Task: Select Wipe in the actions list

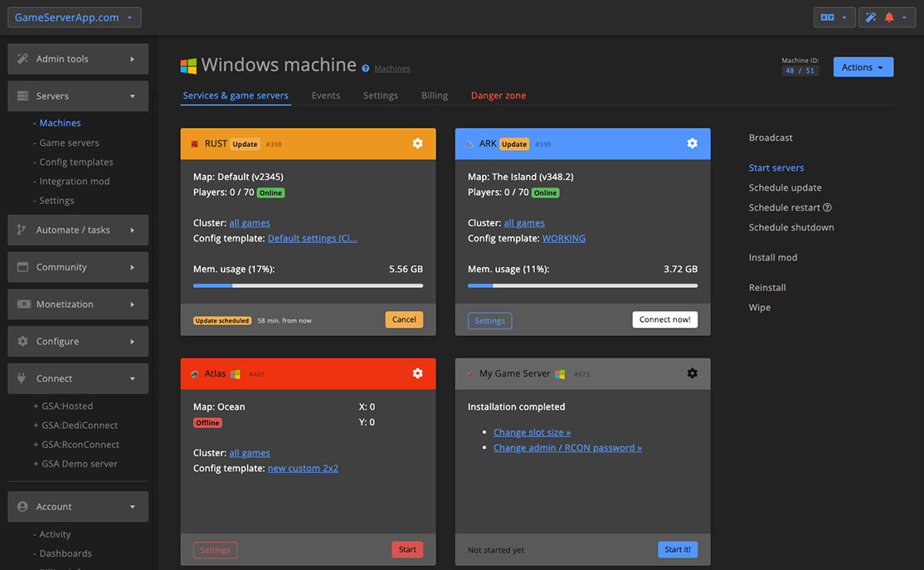Action: [x=760, y=307]
